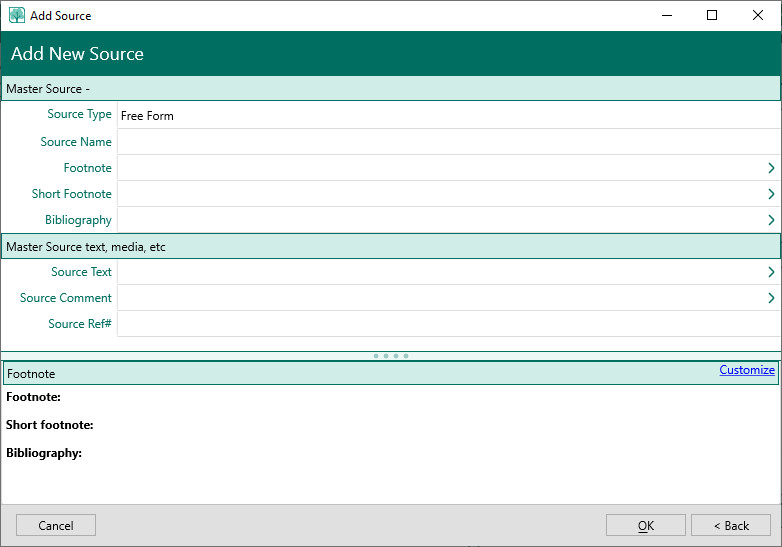782x547 pixels.
Task: Select Master Source text, media, etc header
Action: coord(390,246)
